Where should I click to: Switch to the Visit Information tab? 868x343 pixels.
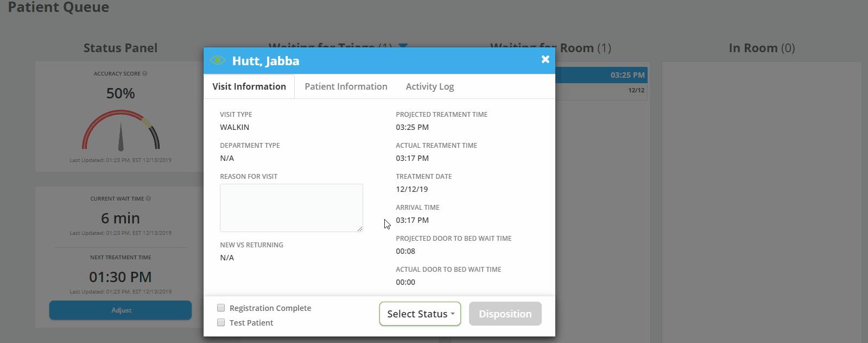[249, 86]
